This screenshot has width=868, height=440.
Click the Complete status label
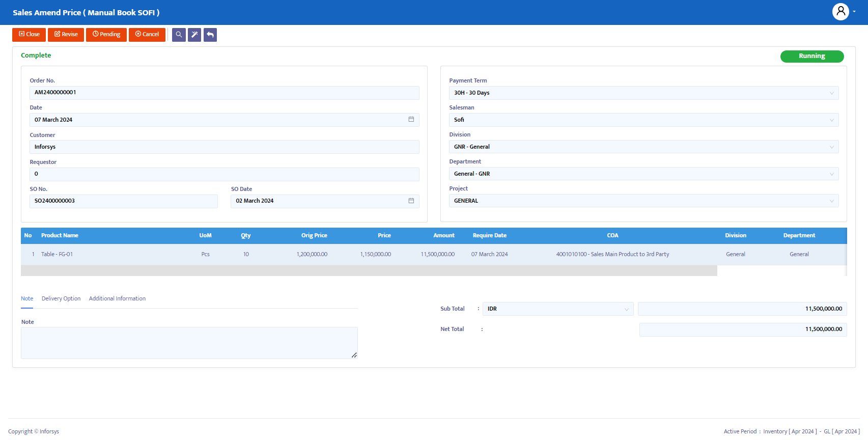pos(36,55)
